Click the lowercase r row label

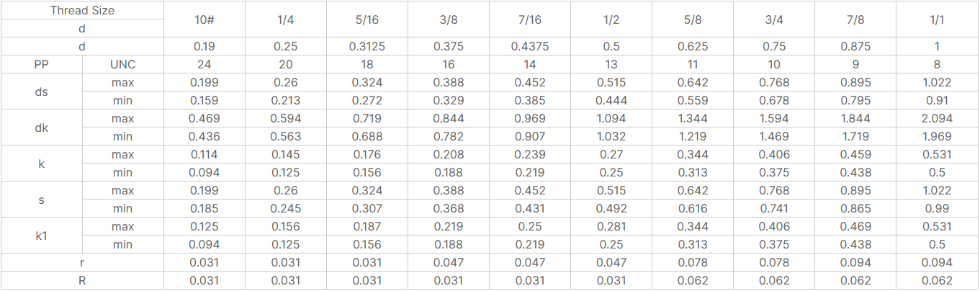point(82,263)
